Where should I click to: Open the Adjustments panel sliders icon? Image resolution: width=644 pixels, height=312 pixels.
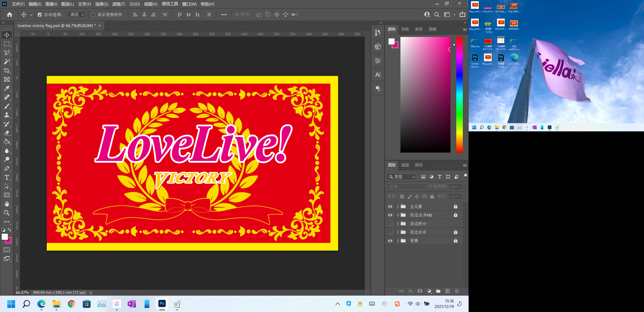378,61
